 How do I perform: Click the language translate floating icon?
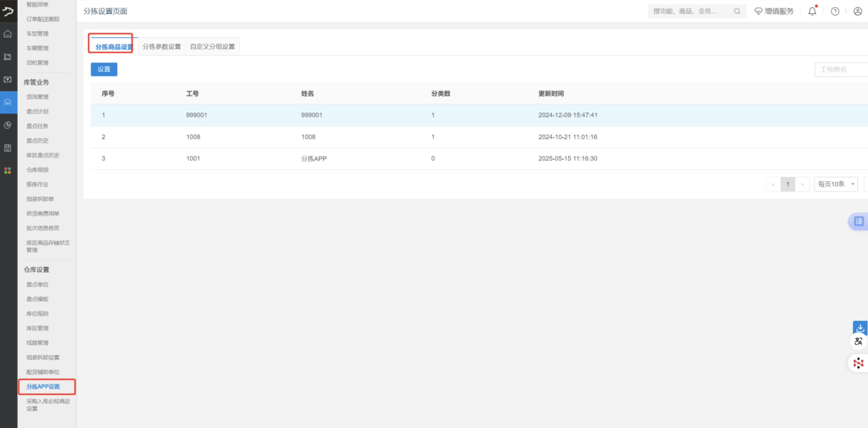tap(858, 341)
